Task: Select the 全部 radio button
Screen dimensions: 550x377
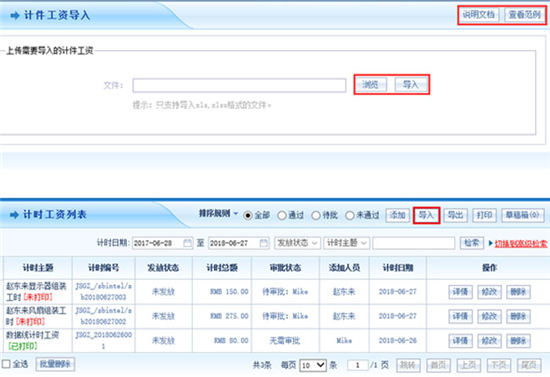Action: [248, 215]
